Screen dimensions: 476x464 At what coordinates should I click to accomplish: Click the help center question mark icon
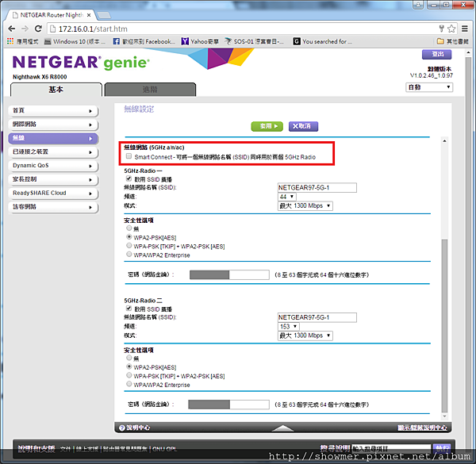pos(122,428)
